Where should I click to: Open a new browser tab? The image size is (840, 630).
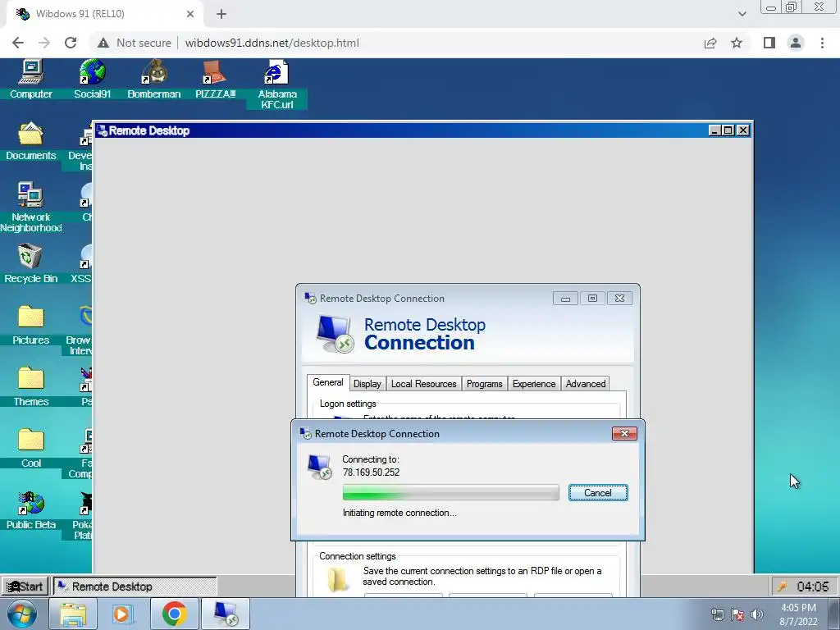click(x=221, y=14)
